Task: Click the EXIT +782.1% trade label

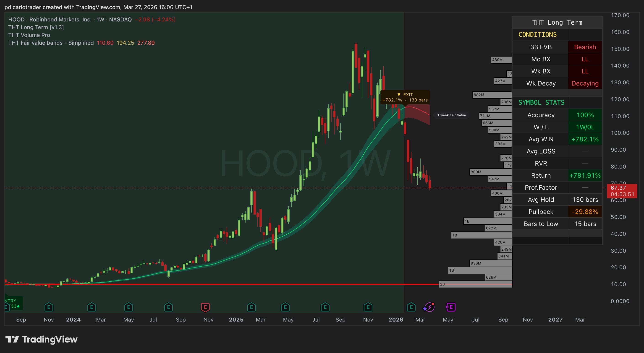Action: pos(405,97)
